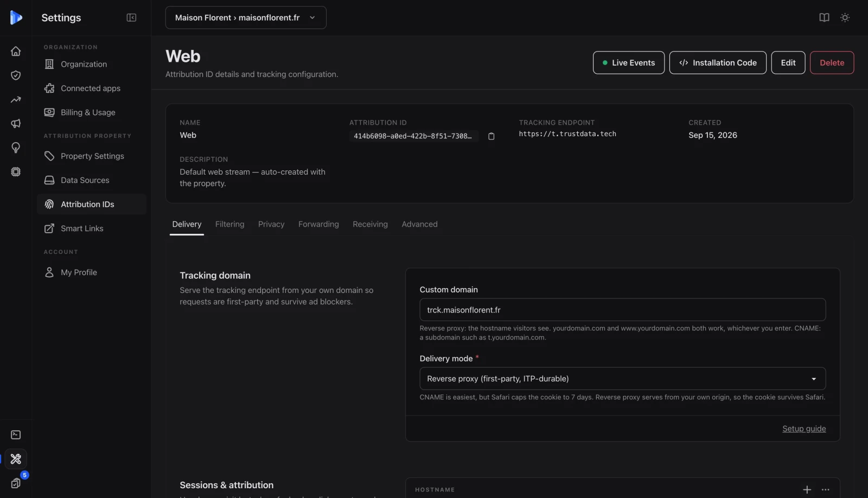The height and width of the screenshot is (498, 868).
Task: Click the Edit button
Action: (788, 62)
